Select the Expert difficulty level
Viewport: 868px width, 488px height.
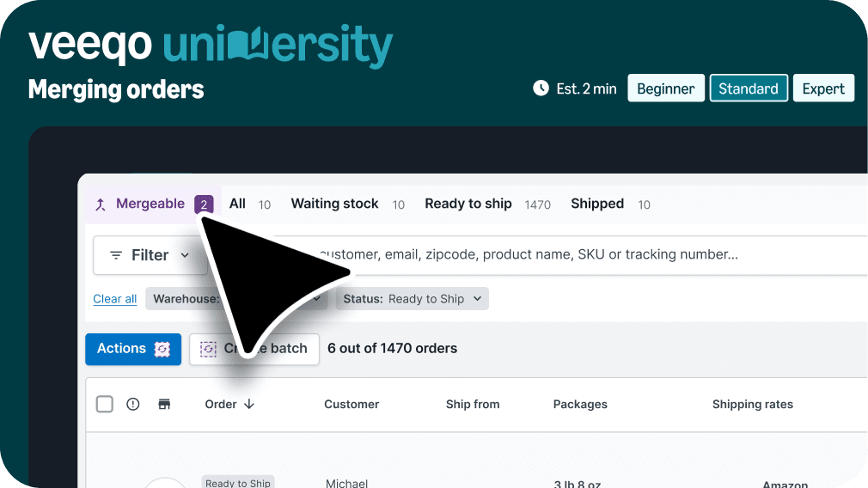tap(823, 88)
